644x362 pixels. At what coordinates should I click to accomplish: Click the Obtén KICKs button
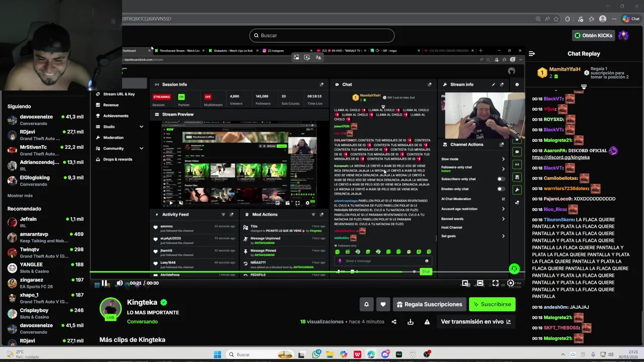pos(594,36)
